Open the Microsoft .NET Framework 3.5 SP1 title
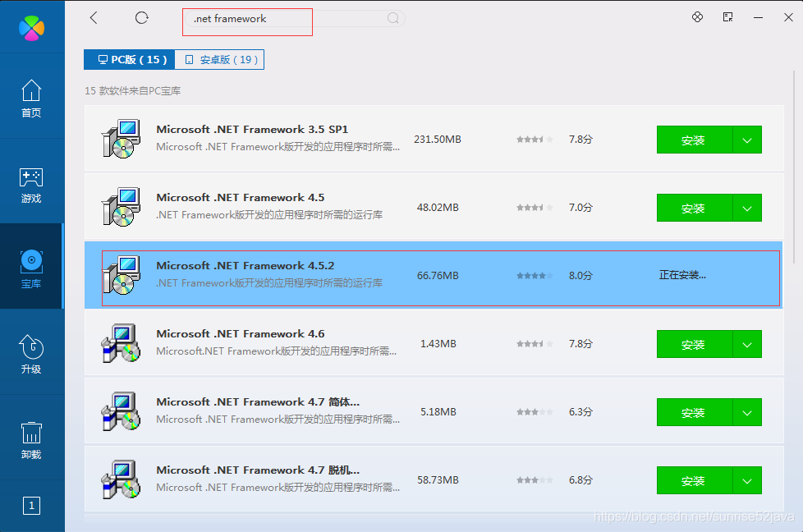803x532 pixels. pos(252,129)
